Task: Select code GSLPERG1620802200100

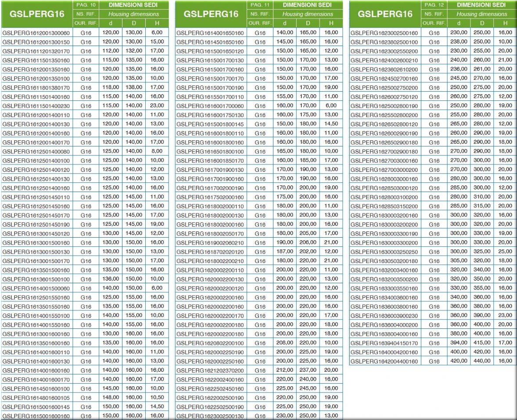Action: click(x=210, y=343)
